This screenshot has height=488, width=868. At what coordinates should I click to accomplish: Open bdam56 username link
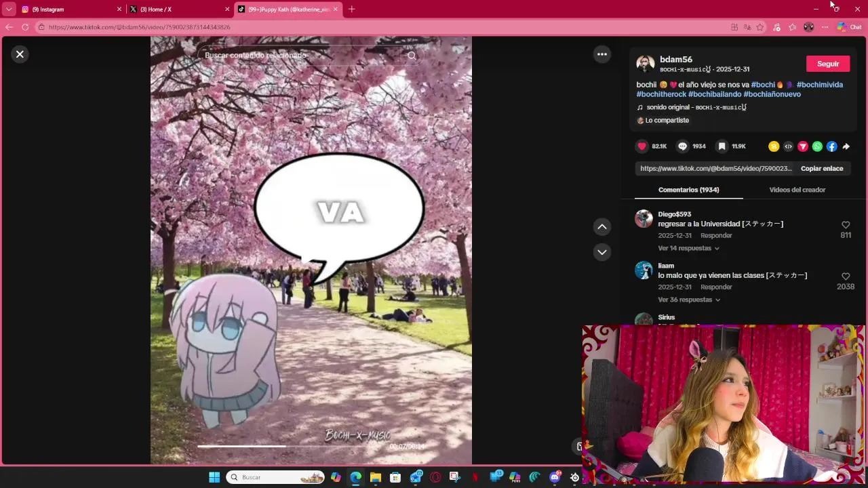(x=675, y=60)
